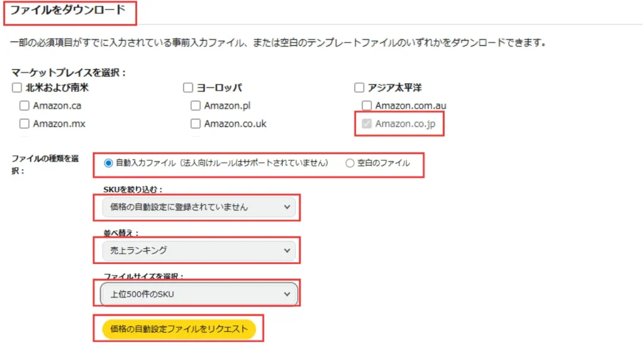The image size is (644, 349).
Task: Open the 並べ替え 売上ランキング dropdown
Action: coord(198,250)
